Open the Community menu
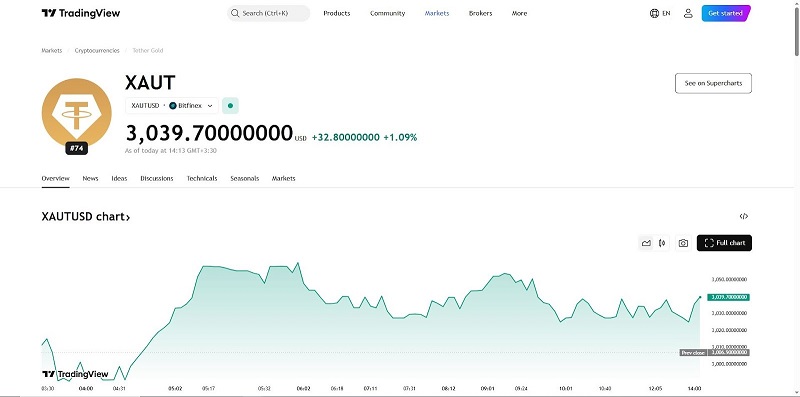This screenshot has width=800, height=397. 388,13
